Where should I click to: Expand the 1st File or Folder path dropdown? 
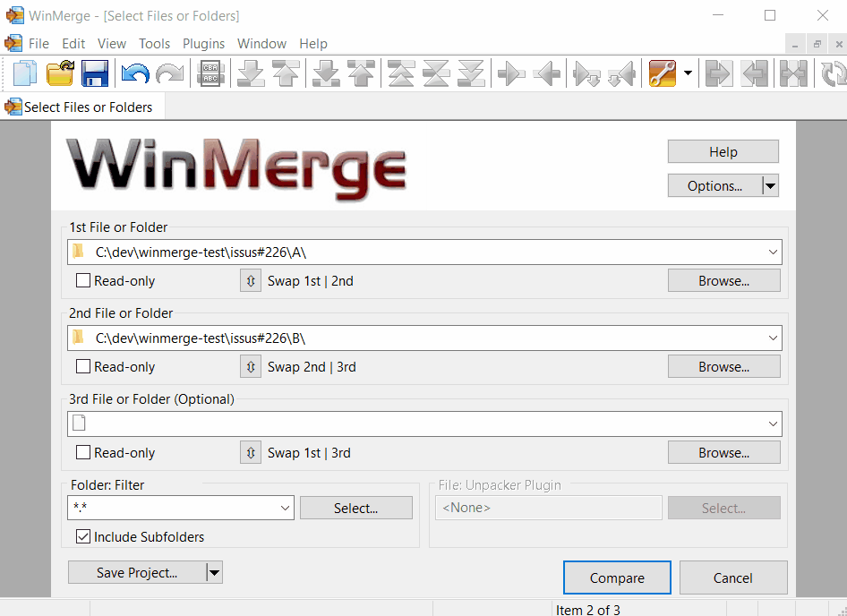(773, 252)
